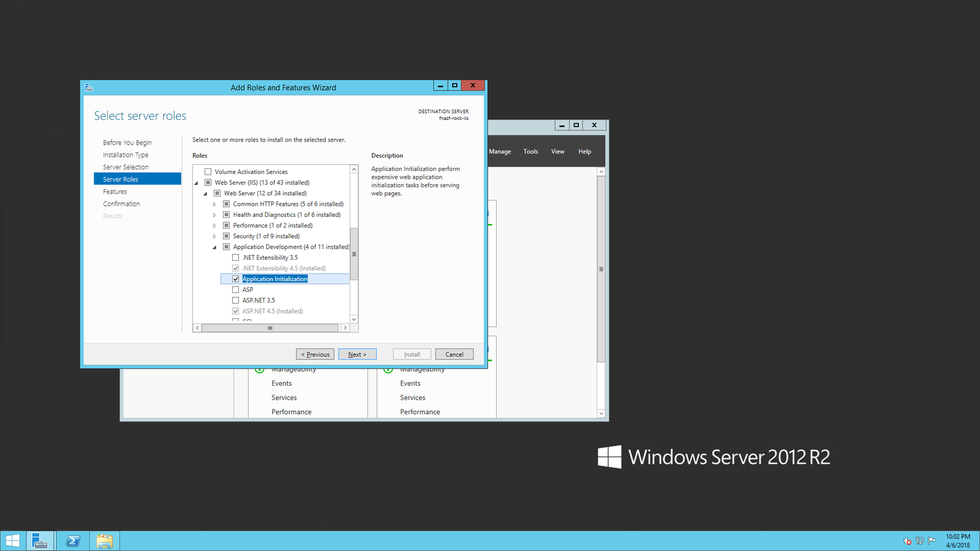
Task: Open the Windows Start button
Action: coord(12,541)
